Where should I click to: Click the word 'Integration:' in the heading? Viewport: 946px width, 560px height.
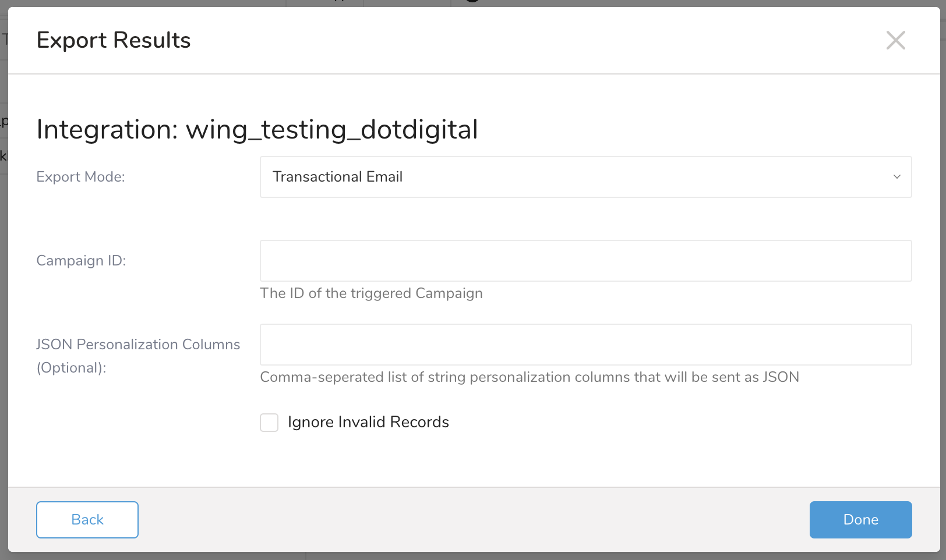point(107,129)
